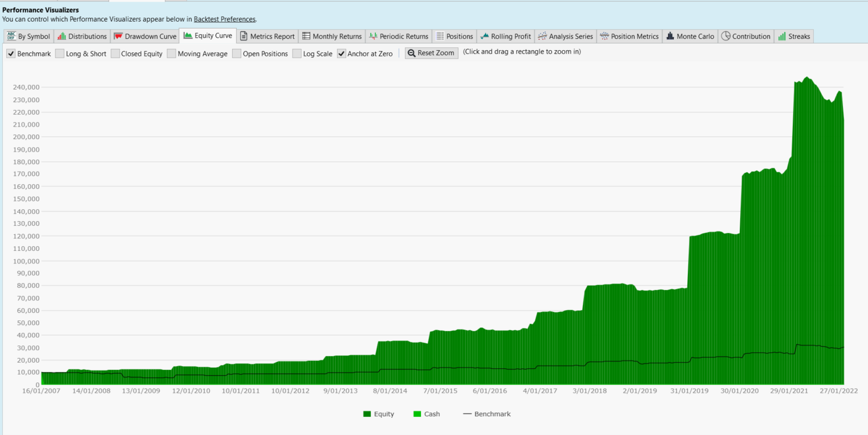
Task: Click the green Streaks bars icon
Action: click(782, 36)
